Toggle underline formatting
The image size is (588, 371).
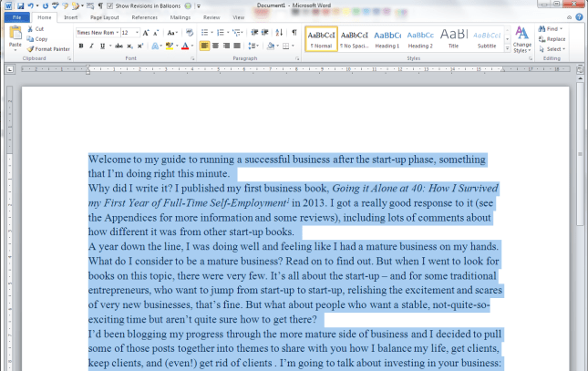102,46
